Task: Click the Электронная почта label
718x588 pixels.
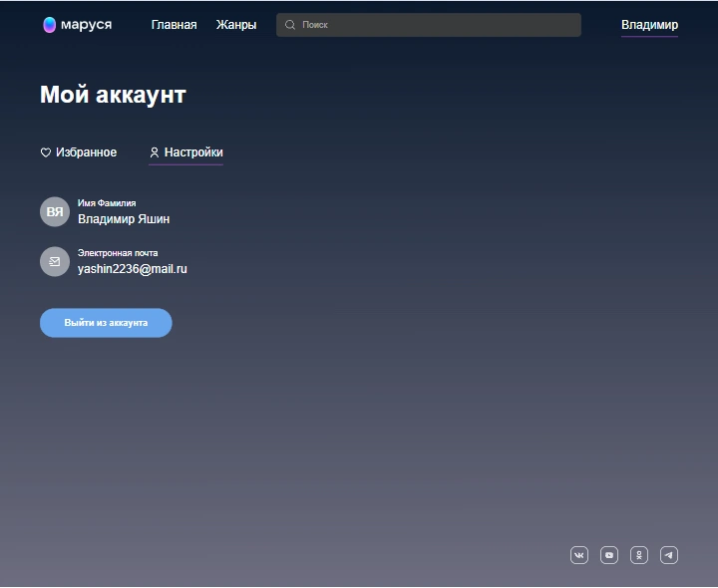Action: 118,253
